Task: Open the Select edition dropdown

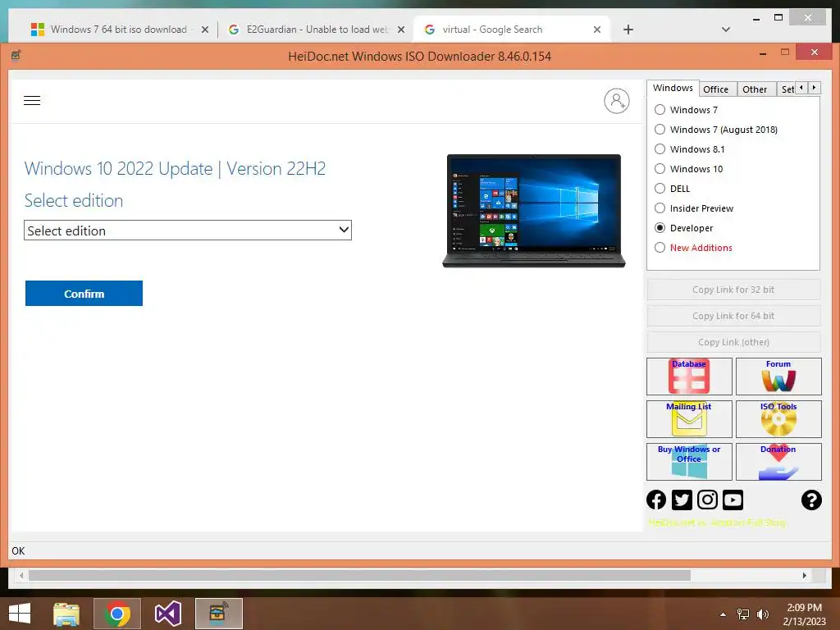Action: tap(188, 231)
